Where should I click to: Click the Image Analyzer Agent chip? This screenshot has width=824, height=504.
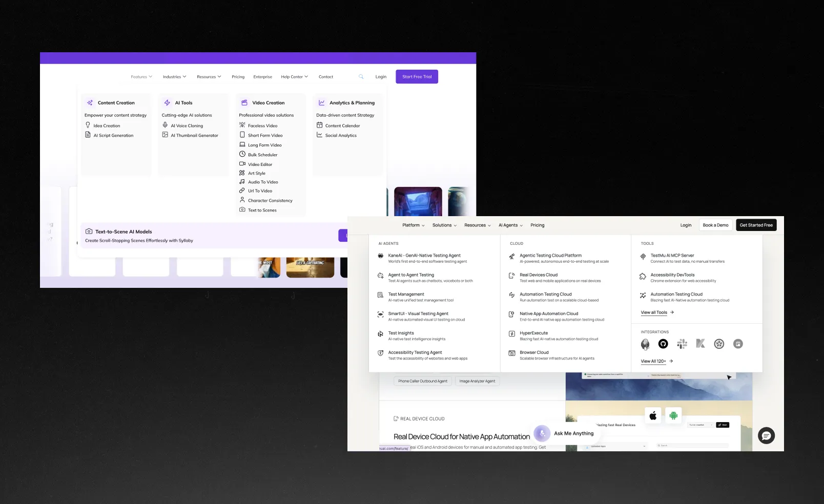click(477, 381)
